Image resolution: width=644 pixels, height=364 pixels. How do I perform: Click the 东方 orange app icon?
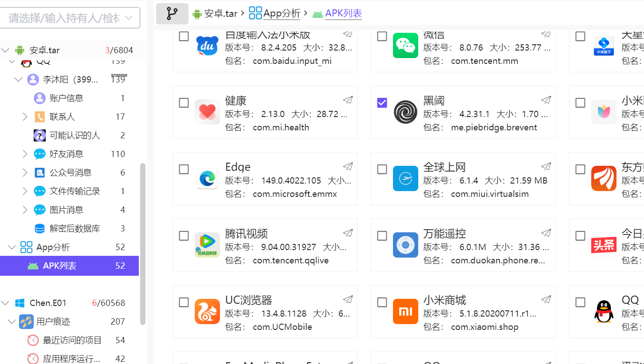click(x=604, y=178)
